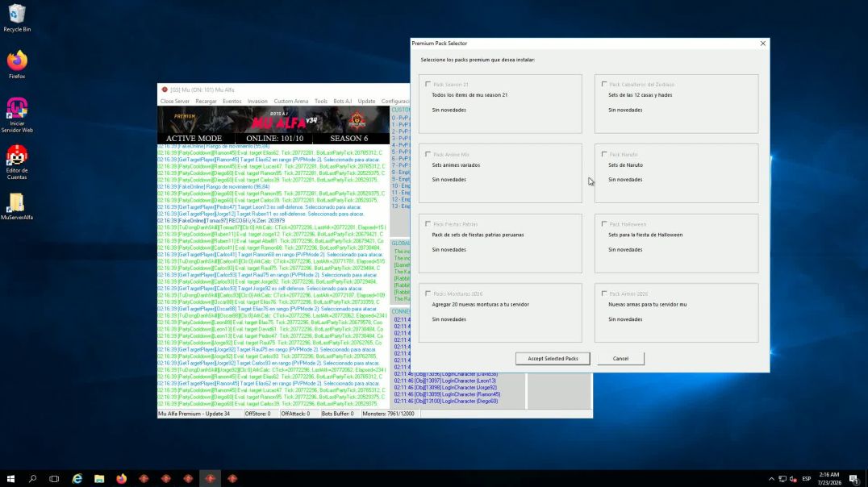This screenshot has width=868, height=487.
Task: Launch Internet Explorer from the taskbar
Action: (x=77, y=479)
